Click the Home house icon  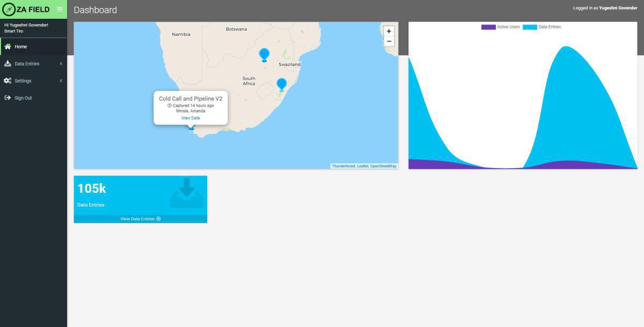click(x=8, y=47)
